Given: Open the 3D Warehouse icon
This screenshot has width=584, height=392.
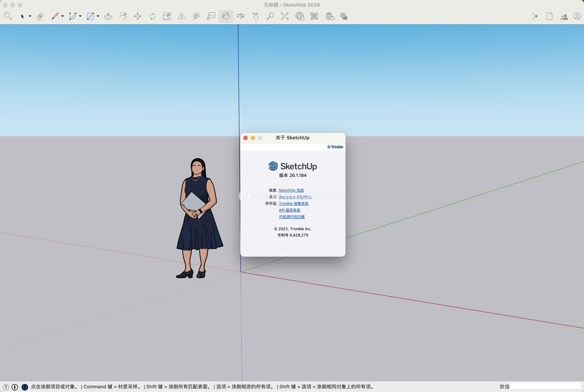Looking at the screenshot, I should click(x=300, y=16).
